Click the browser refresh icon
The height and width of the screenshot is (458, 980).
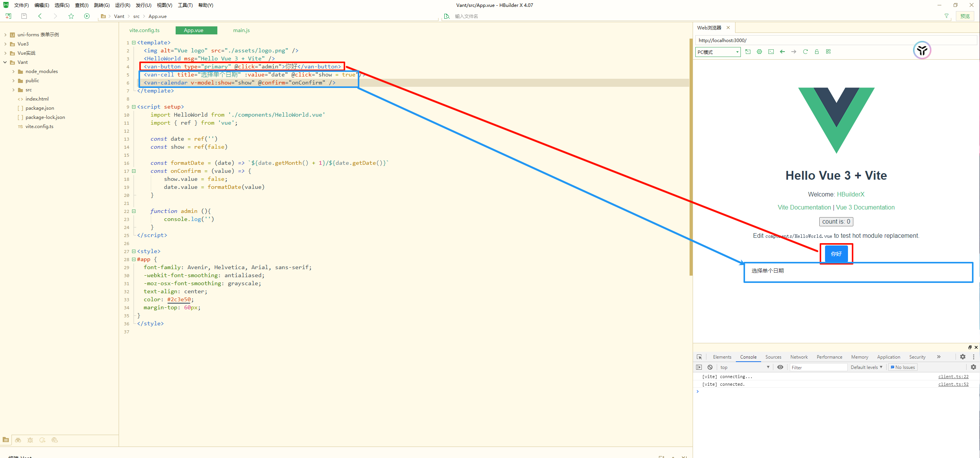(805, 52)
